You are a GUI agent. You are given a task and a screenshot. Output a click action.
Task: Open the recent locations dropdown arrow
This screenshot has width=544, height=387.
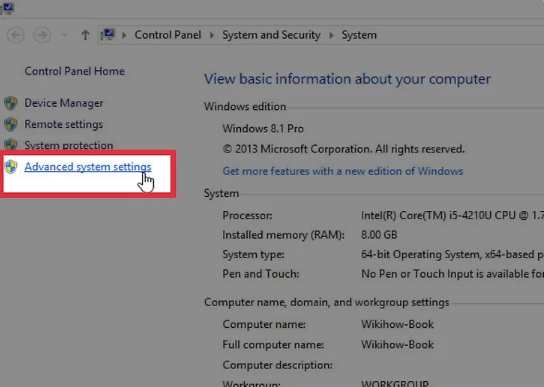click(64, 35)
